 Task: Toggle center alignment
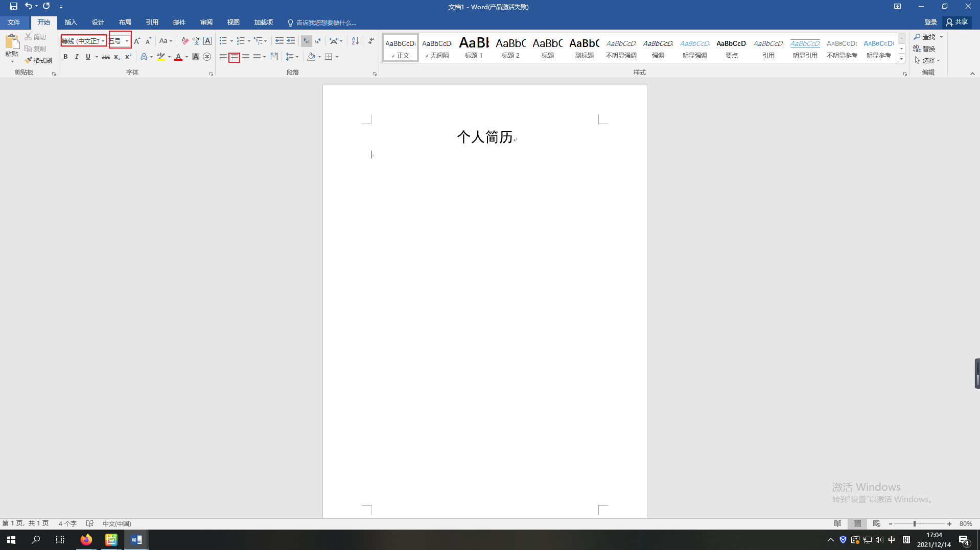click(x=235, y=57)
